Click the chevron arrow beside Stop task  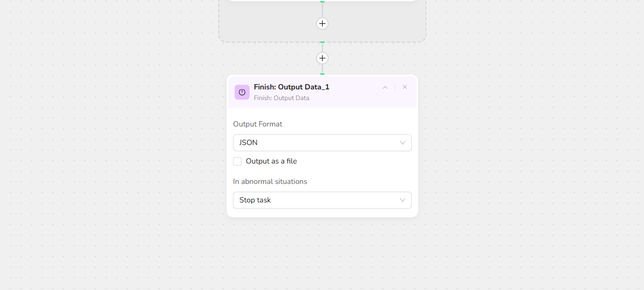tap(402, 200)
